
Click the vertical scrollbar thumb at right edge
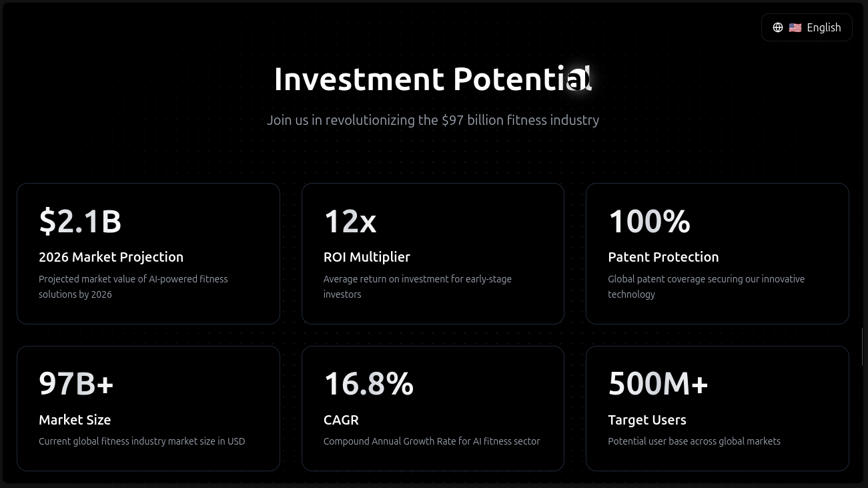[863, 346]
